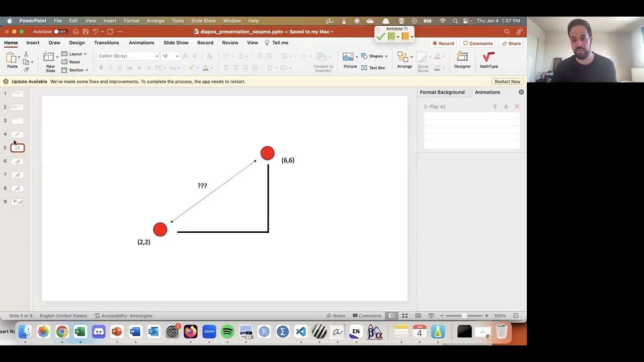
Task: Insert a Picture from ribbon
Action: click(348, 57)
